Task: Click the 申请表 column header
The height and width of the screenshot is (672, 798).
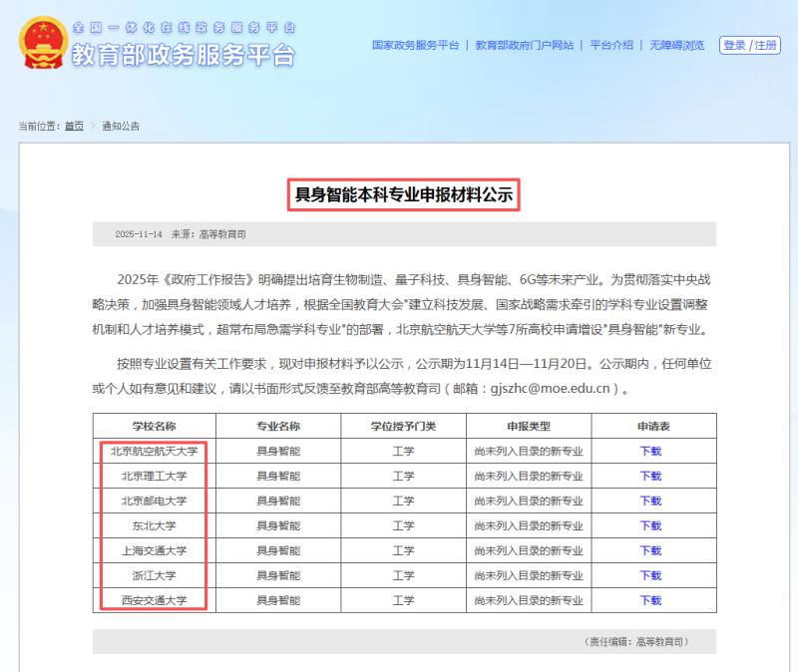Action: coord(652,426)
